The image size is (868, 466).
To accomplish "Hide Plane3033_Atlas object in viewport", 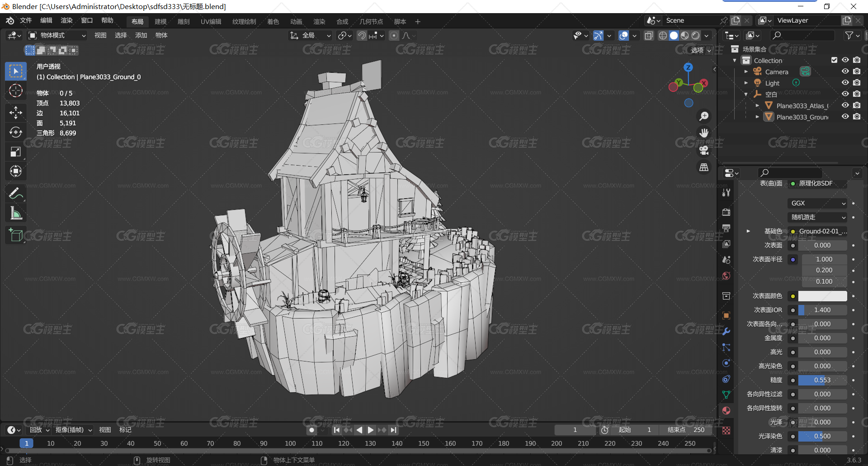I will tap(845, 105).
